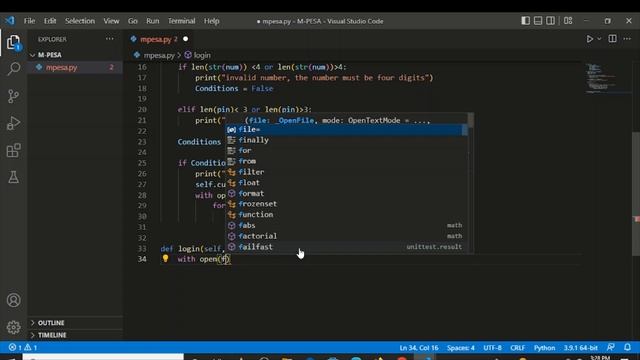Toggle primary side bar layout icon
Screen dimensions: 640x360
coord(525,20)
